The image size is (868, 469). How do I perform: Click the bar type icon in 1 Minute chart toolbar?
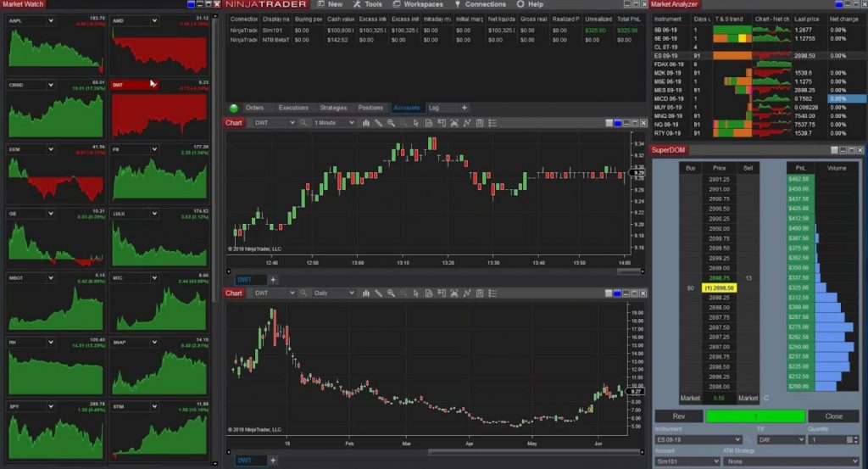coord(366,124)
